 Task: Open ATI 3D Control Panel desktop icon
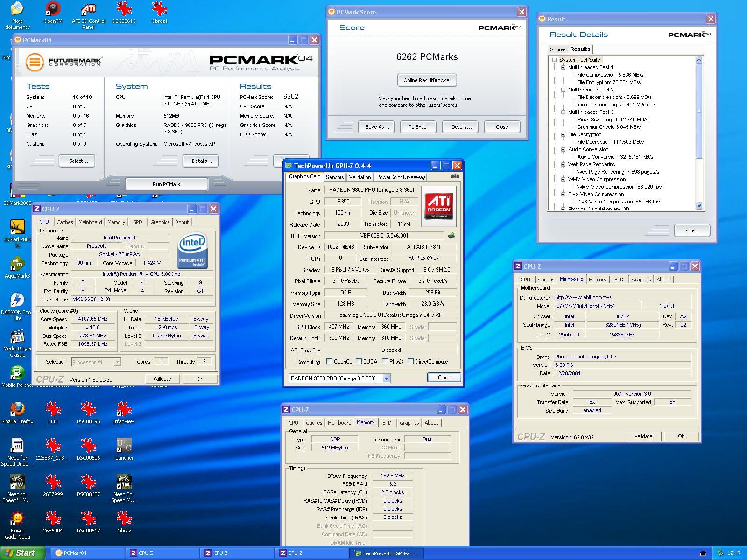(x=88, y=15)
